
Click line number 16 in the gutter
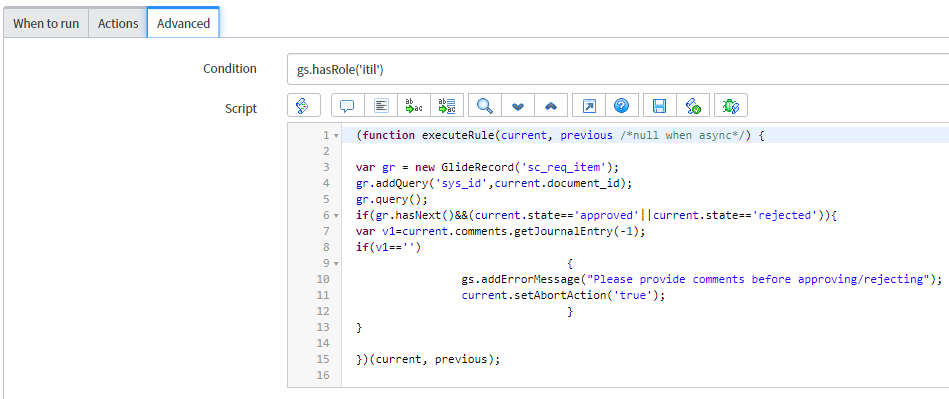click(x=323, y=375)
